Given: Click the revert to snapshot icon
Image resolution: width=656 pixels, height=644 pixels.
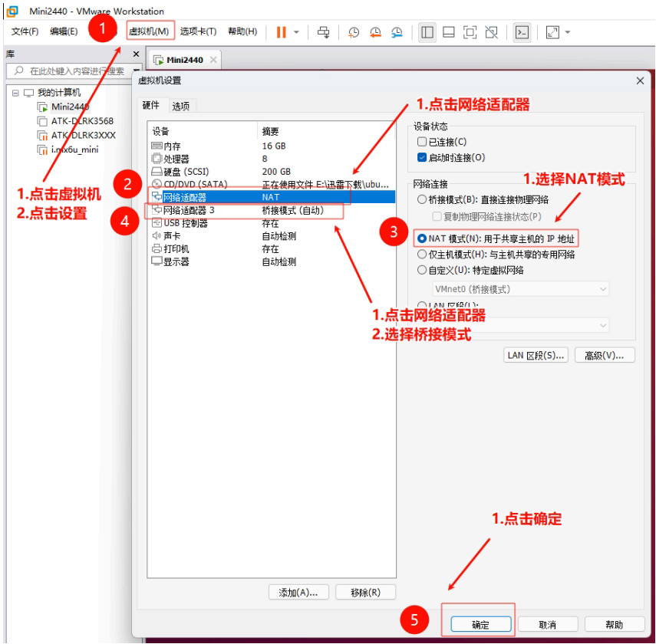Looking at the screenshot, I should pos(375,31).
